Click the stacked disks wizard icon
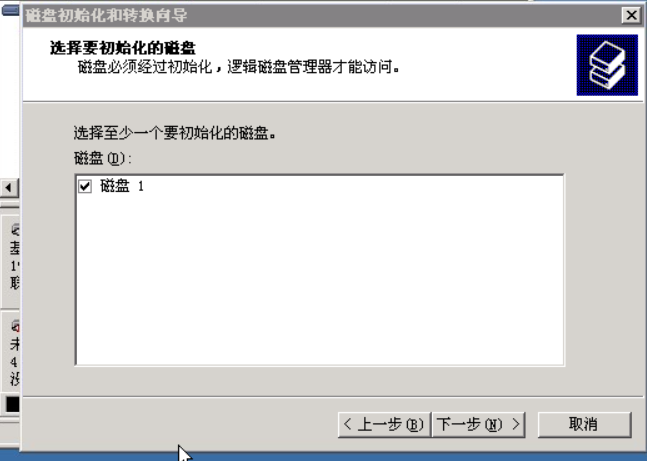Viewport: 647px width, 461px height. pos(607,65)
